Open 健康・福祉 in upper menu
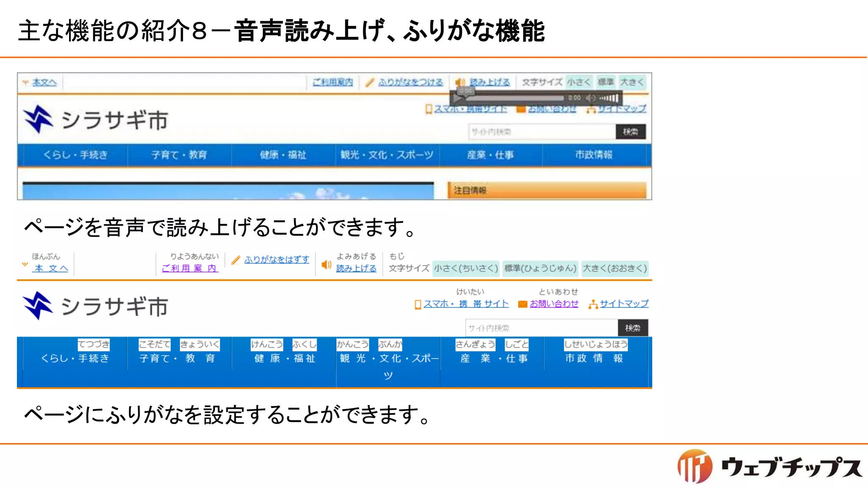 (283, 155)
